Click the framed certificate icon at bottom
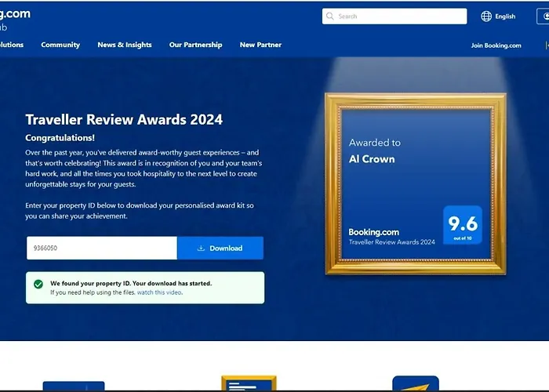This screenshot has height=392, width=549. click(x=249, y=383)
